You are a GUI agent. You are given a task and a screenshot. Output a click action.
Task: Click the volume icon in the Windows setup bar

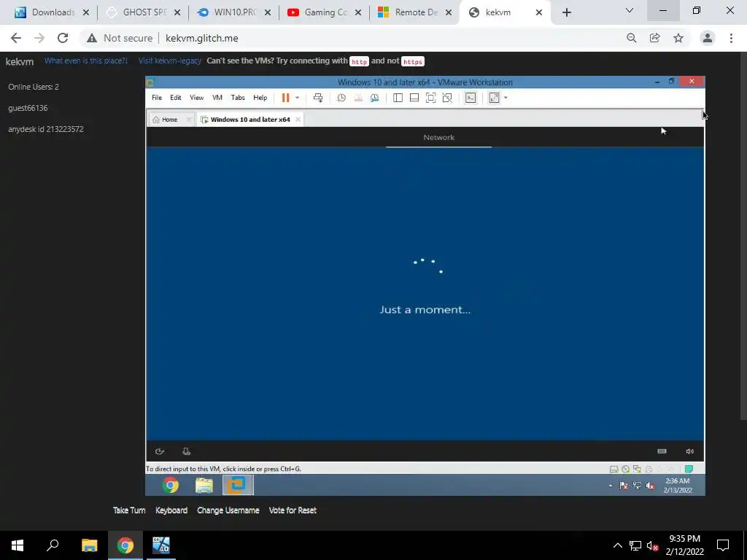click(689, 451)
